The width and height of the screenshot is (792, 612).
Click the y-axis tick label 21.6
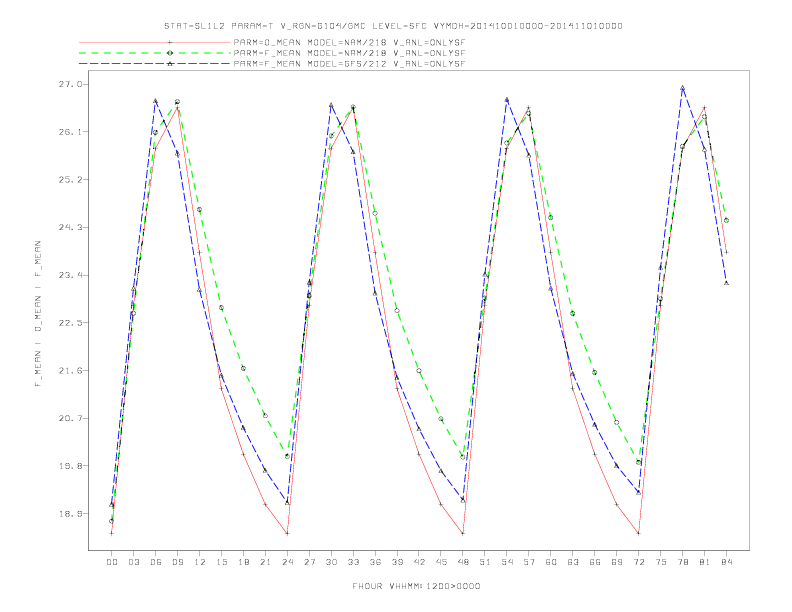pyautogui.click(x=71, y=371)
